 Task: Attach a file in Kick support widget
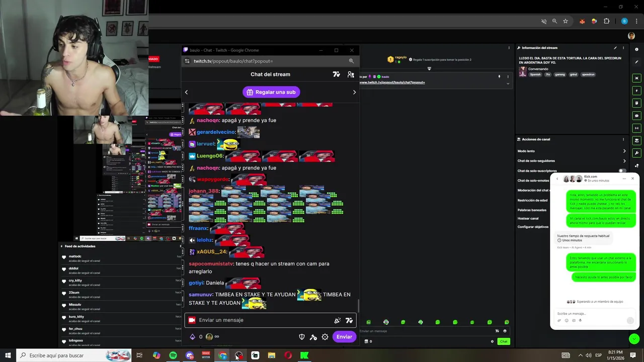coord(559,320)
